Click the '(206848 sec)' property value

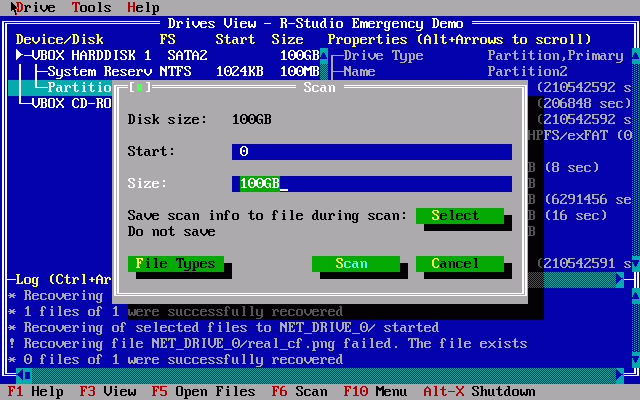click(x=584, y=103)
